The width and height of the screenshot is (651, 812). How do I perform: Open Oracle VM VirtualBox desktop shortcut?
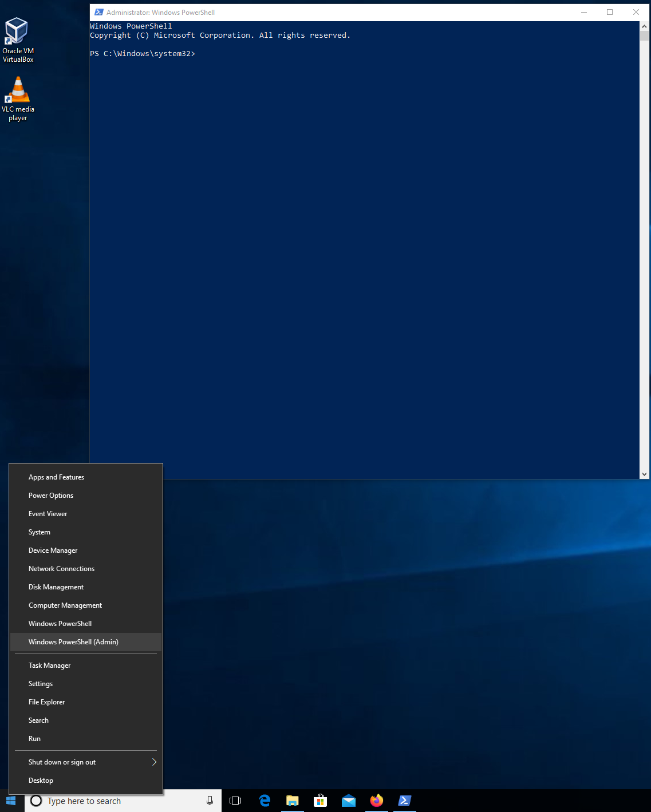(x=18, y=39)
